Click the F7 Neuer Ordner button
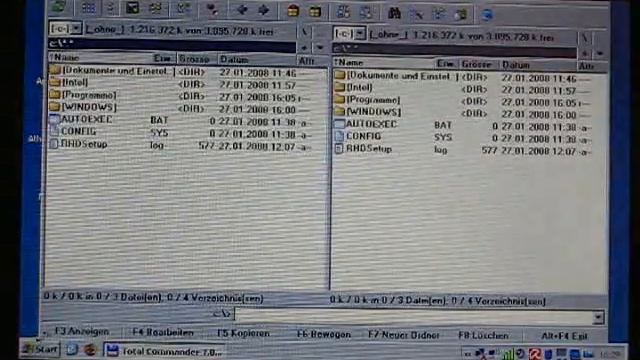Viewport: 640px width, 360px height. (x=403, y=335)
